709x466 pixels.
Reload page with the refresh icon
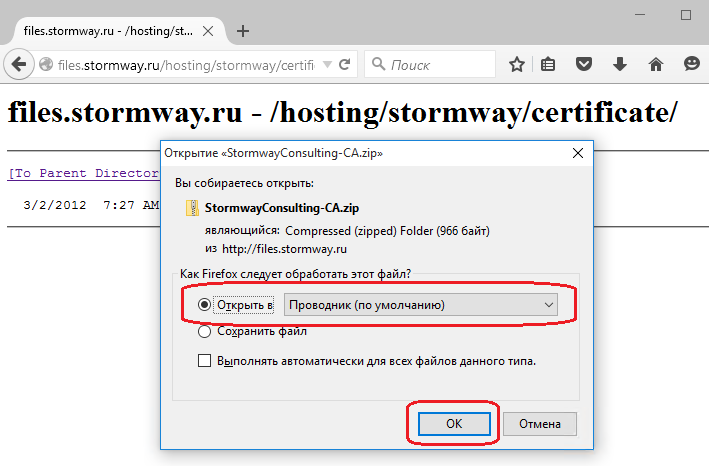[x=345, y=65]
